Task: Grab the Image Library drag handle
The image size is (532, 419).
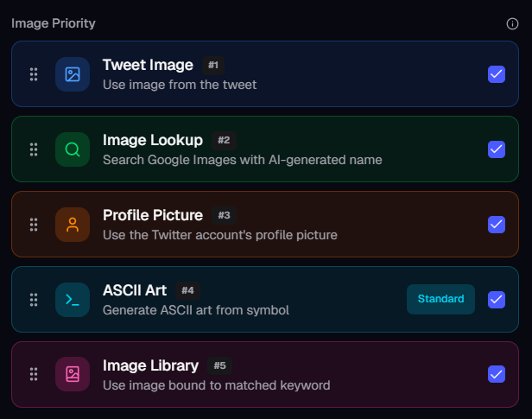Action: tap(34, 374)
